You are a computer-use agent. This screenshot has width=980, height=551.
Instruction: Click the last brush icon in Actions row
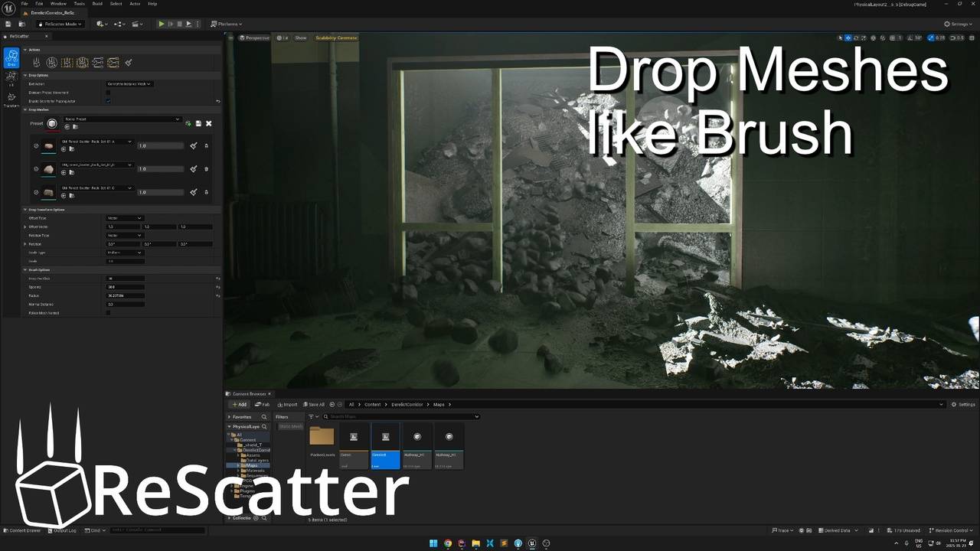[129, 63]
